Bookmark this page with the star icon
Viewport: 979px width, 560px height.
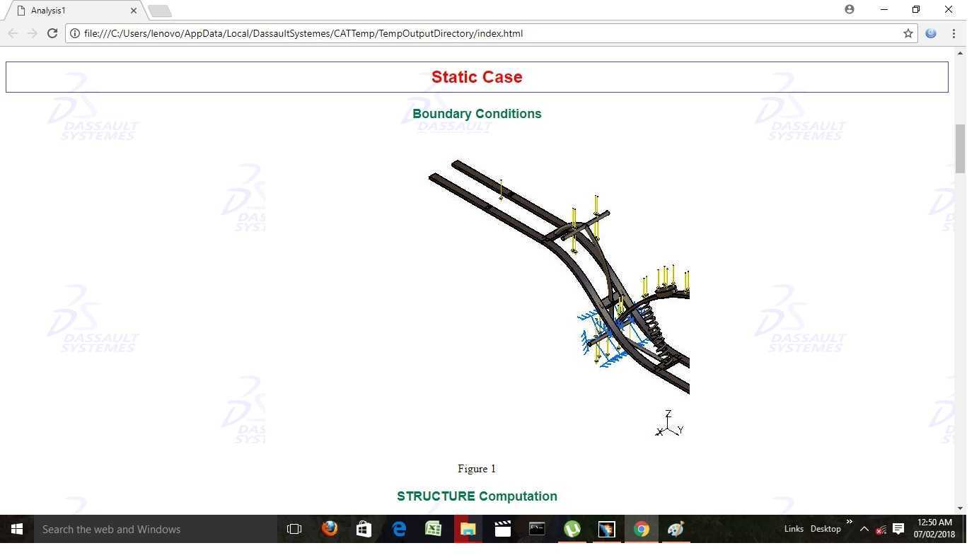908,33
